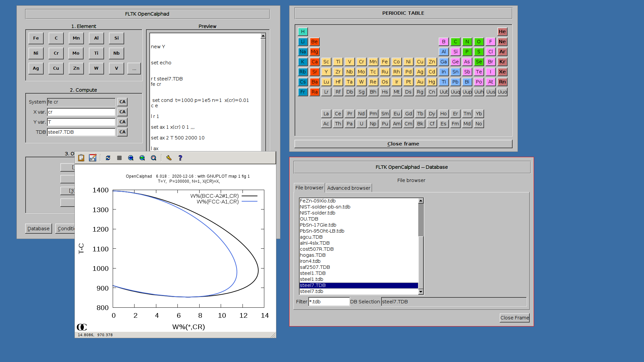Click the save/export plot icon

tap(93, 158)
